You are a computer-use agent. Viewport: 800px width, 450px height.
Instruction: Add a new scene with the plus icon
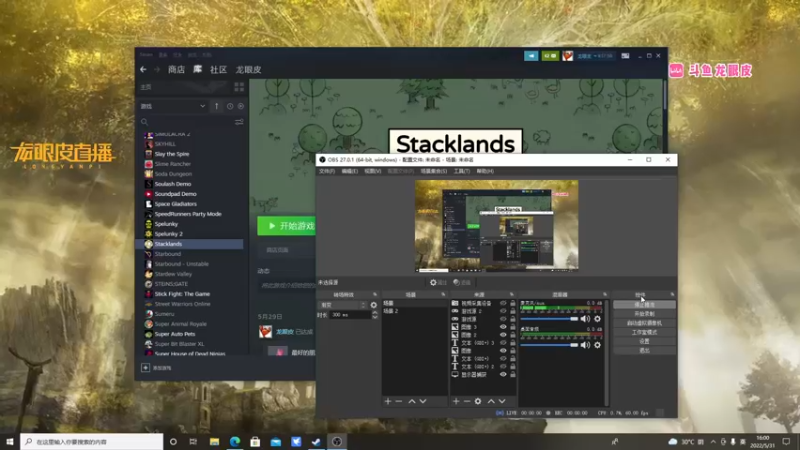coord(388,402)
